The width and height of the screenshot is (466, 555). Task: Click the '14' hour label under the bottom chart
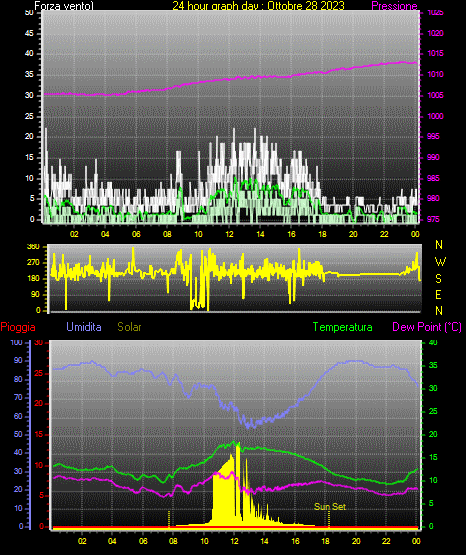(264, 541)
